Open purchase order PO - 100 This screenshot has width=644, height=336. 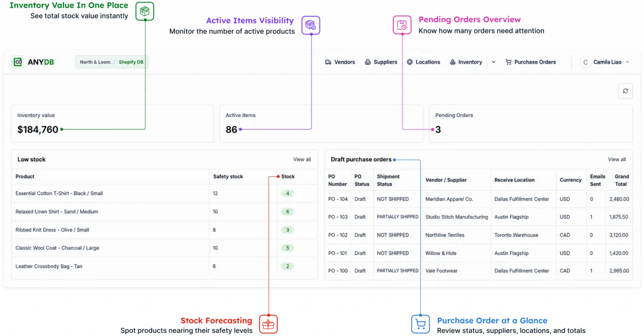[338, 271]
